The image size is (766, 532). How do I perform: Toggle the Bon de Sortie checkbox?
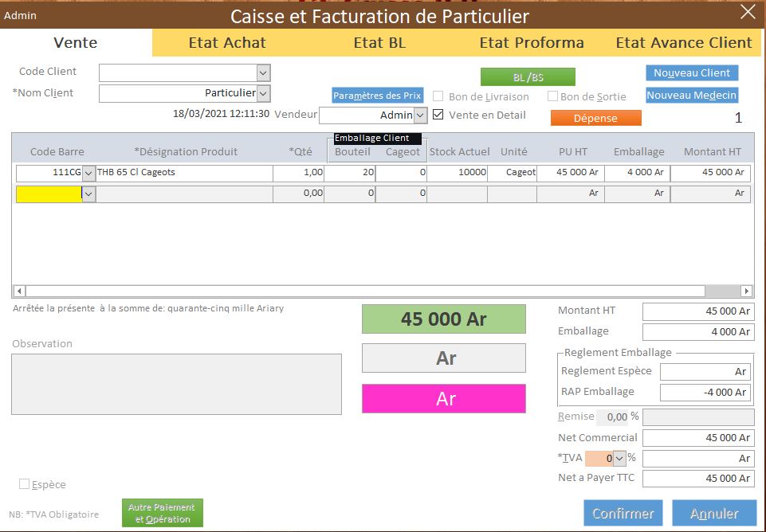(x=552, y=96)
